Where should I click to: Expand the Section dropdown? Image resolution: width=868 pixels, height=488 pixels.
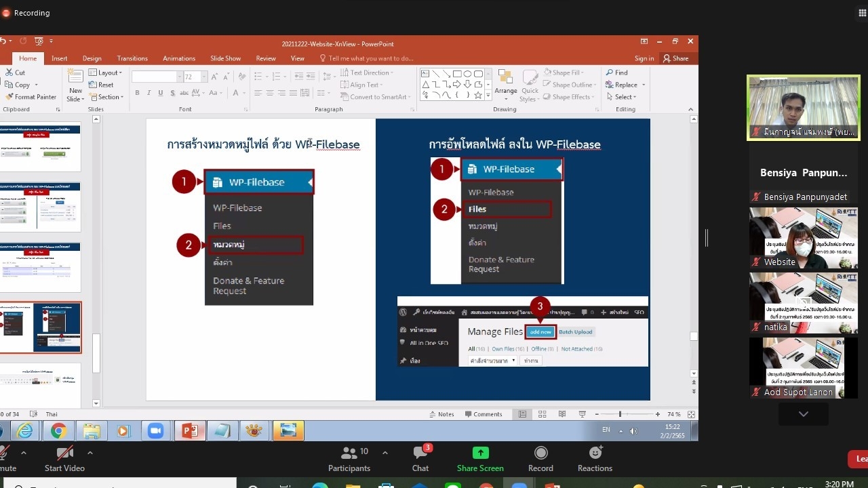[x=106, y=97]
